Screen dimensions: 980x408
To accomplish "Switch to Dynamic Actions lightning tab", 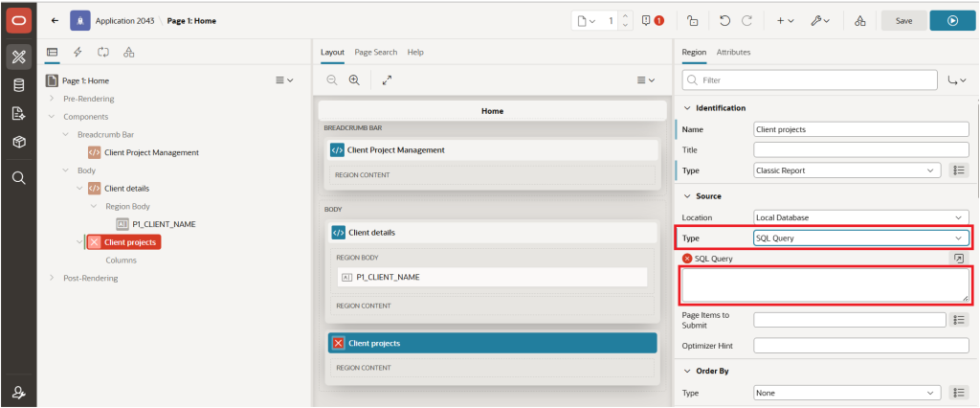I will pyautogui.click(x=78, y=53).
